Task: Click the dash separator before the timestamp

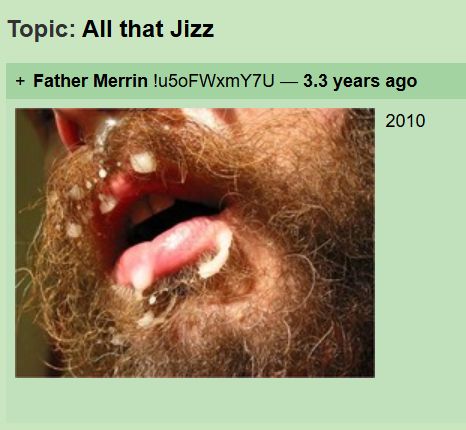Action: 289,82
